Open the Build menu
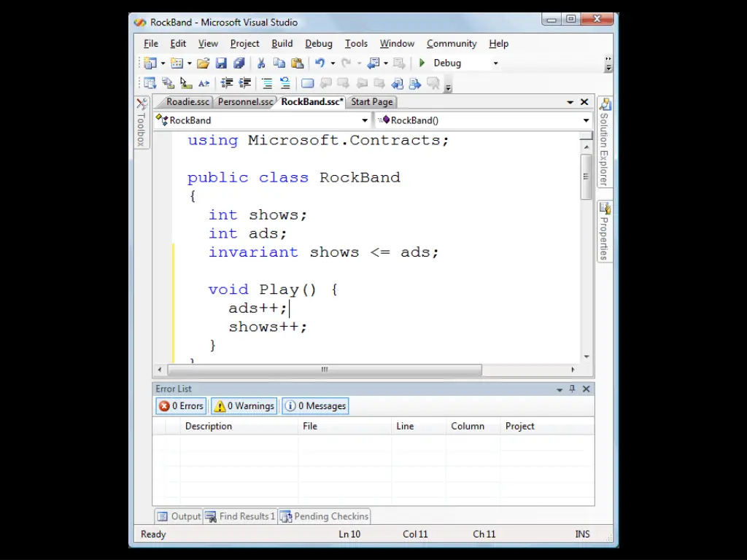Screen dimensions: 747x560 [x=282, y=43]
